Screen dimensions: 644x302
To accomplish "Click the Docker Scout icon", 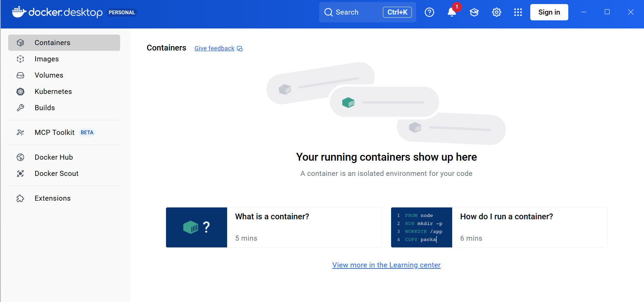I will click(x=20, y=174).
